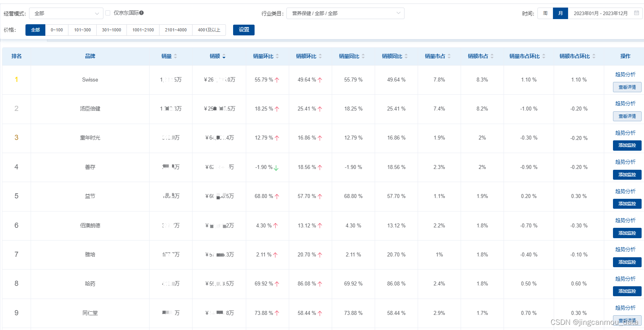Open 趋势分析 for 童年时光 row

pyautogui.click(x=625, y=133)
